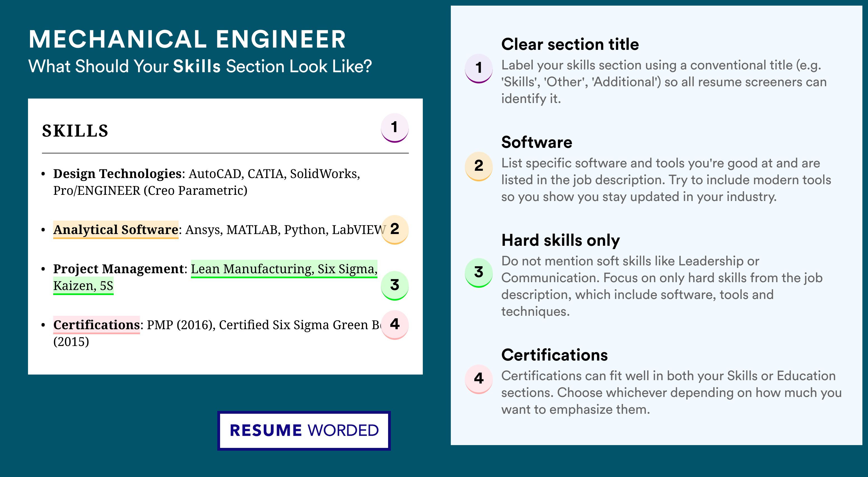Click badge 1 next to Clear section title

[x=479, y=68]
